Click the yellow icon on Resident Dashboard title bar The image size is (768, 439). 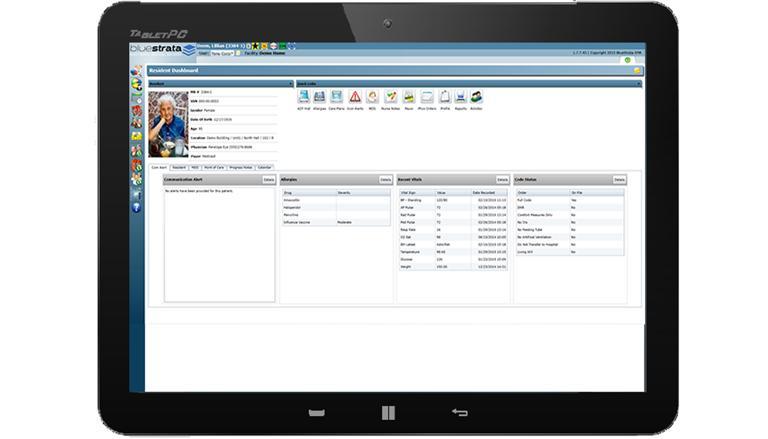[637, 71]
